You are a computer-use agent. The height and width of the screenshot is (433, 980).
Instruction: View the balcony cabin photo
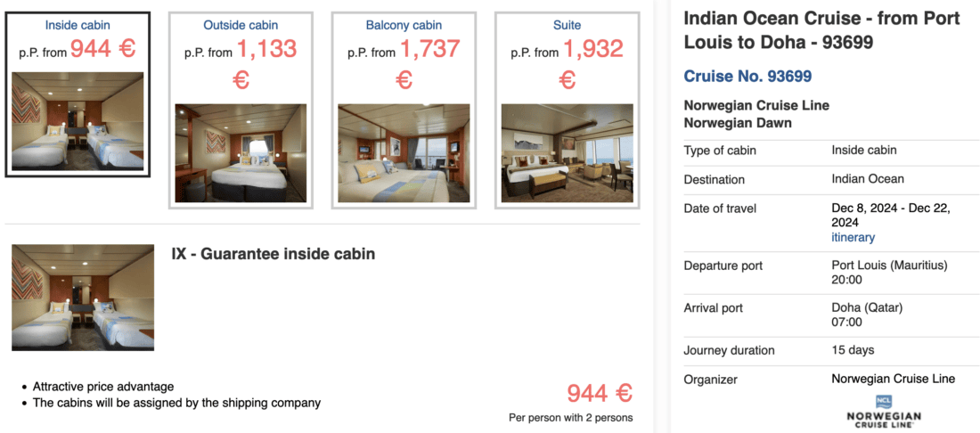[404, 153]
